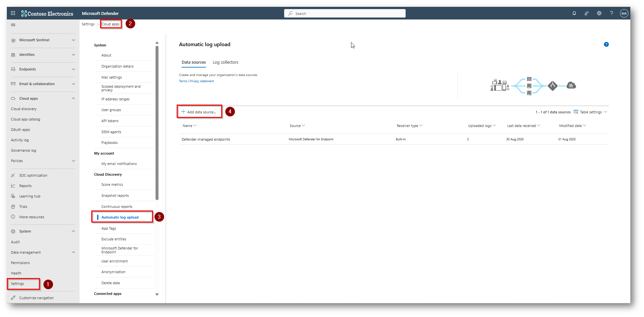The height and width of the screenshot is (317, 644).
Task: Click the Contoso Electronics logo
Action: tap(47, 13)
